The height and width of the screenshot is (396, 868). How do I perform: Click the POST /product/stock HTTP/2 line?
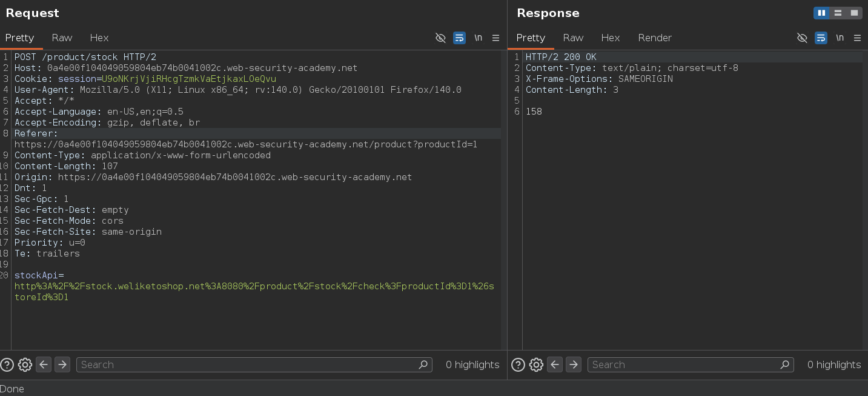85,57
